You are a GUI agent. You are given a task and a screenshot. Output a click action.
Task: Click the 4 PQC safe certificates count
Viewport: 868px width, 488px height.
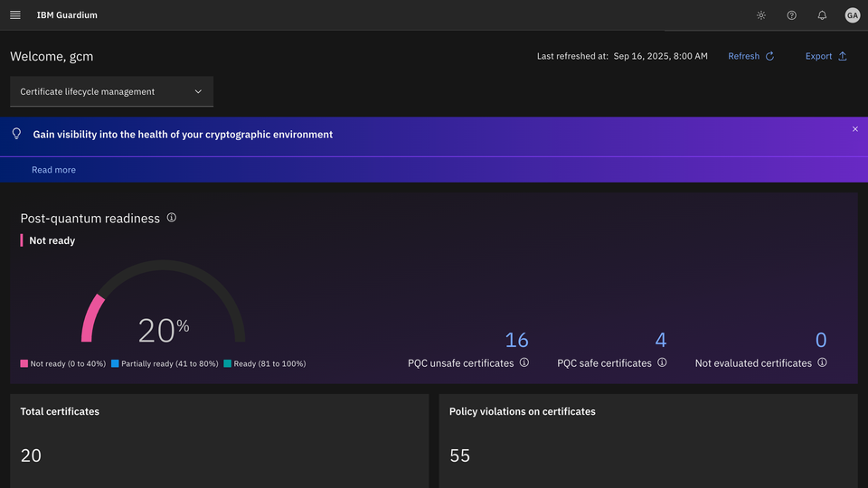[661, 340]
